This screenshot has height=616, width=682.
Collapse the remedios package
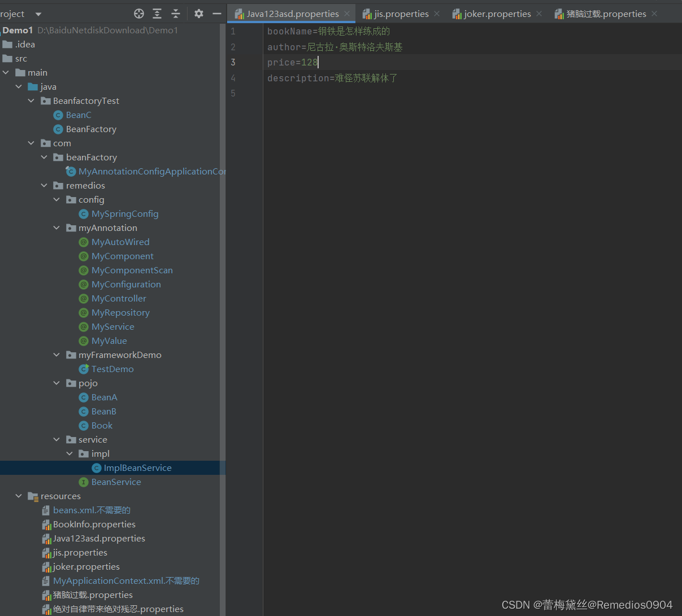coord(44,185)
